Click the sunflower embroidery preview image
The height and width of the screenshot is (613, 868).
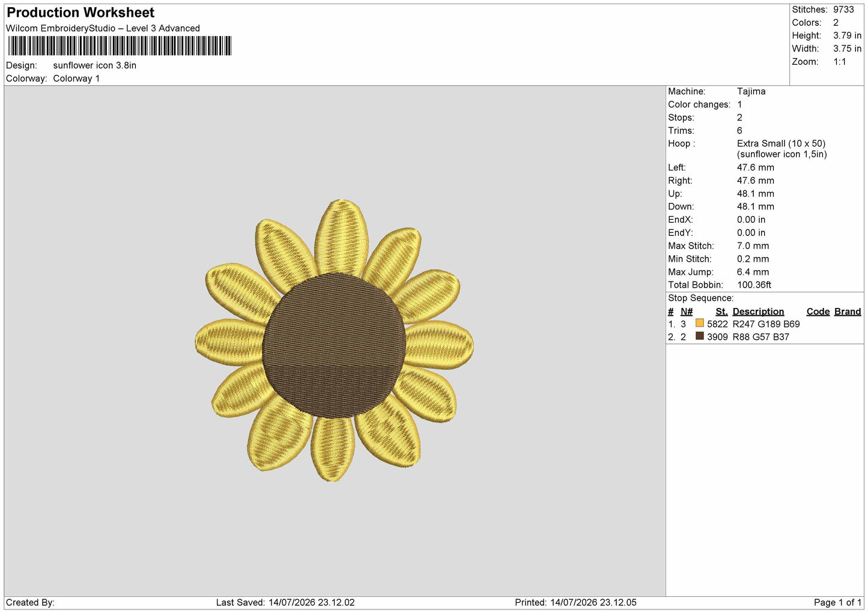coord(335,340)
